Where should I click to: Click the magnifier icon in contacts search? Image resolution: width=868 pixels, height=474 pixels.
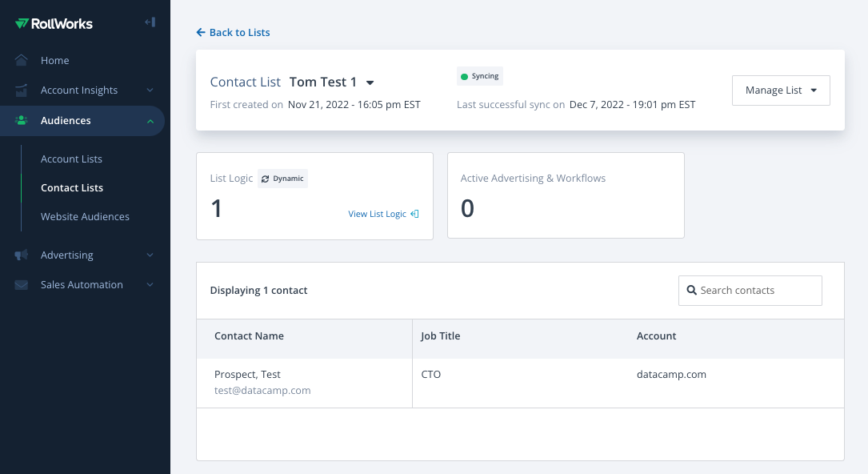pyautogui.click(x=691, y=290)
